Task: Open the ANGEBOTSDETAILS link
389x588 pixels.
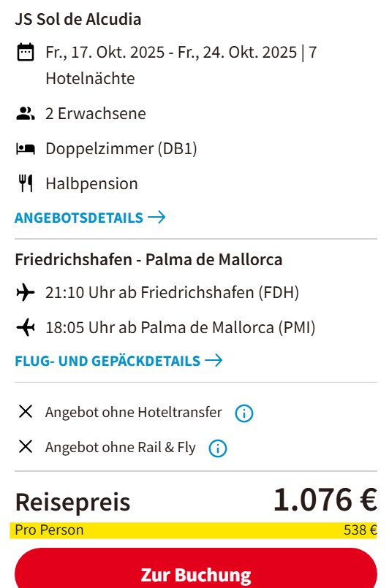Action: [90, 218]
